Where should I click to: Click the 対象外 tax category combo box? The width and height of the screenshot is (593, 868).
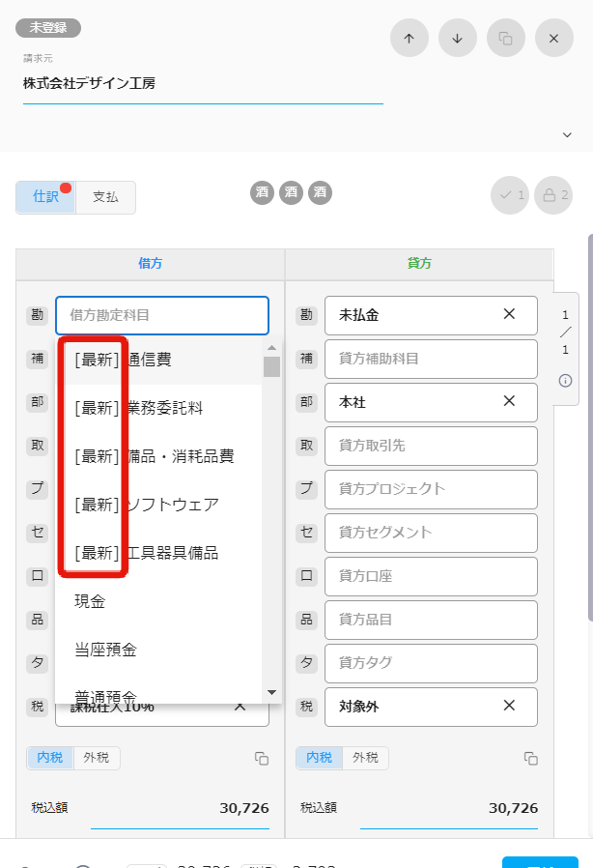tap(431, 707)
